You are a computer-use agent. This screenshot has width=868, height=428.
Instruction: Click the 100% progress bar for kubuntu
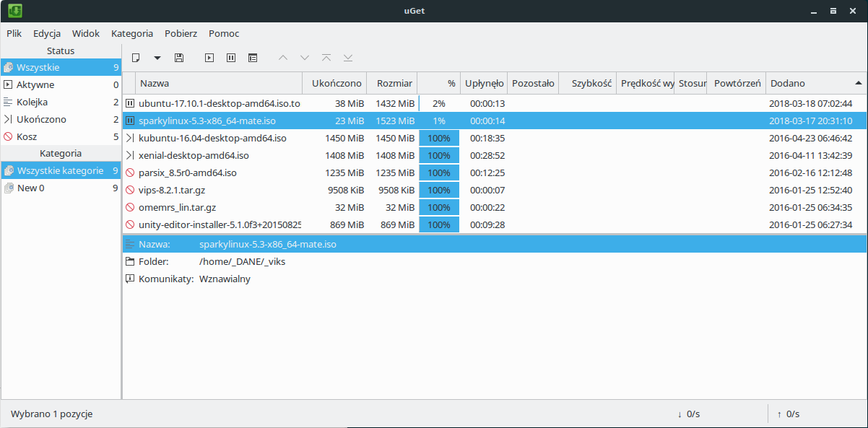tap(439, 138)
